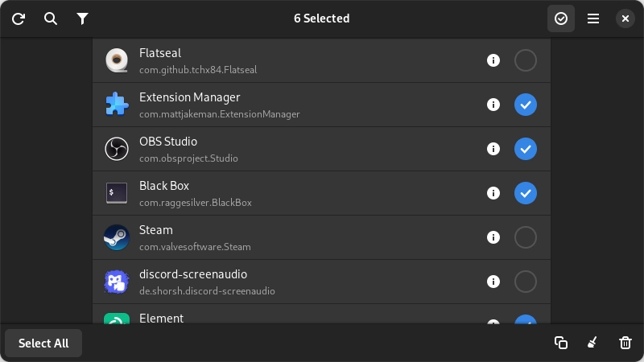Image resolution: width=644 pixels, height=362 pixels.
Task: Check the Flatseal selection circle
Action: 526,60
